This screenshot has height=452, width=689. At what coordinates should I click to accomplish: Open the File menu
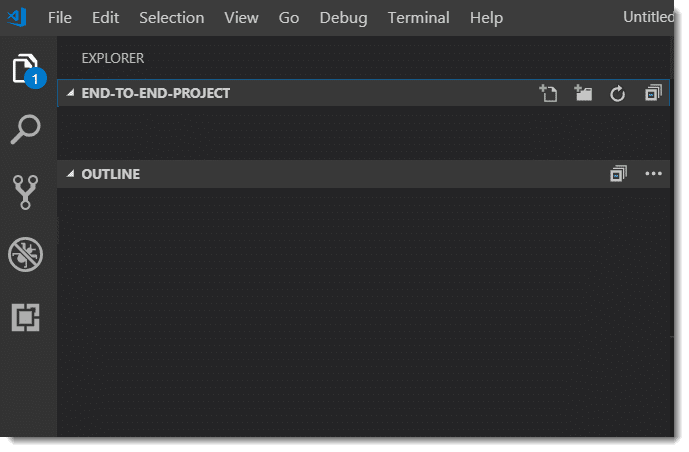[60, 18]
